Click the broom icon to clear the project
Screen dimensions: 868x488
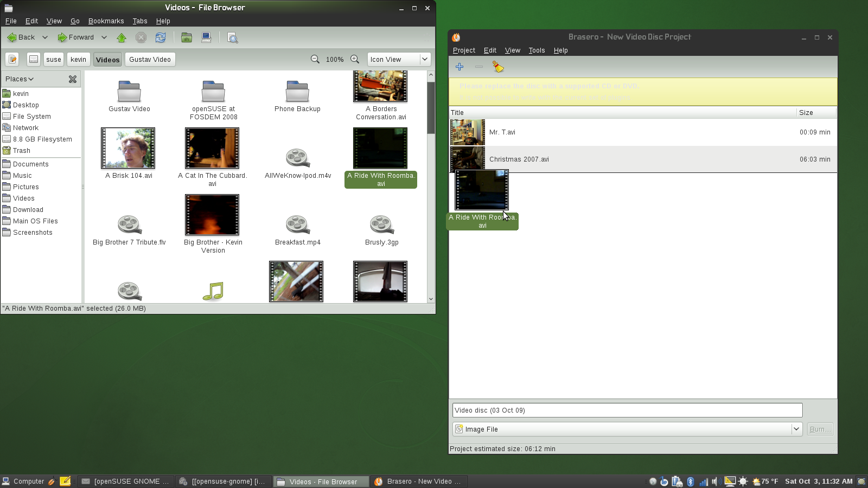click(x=498, y=67)
